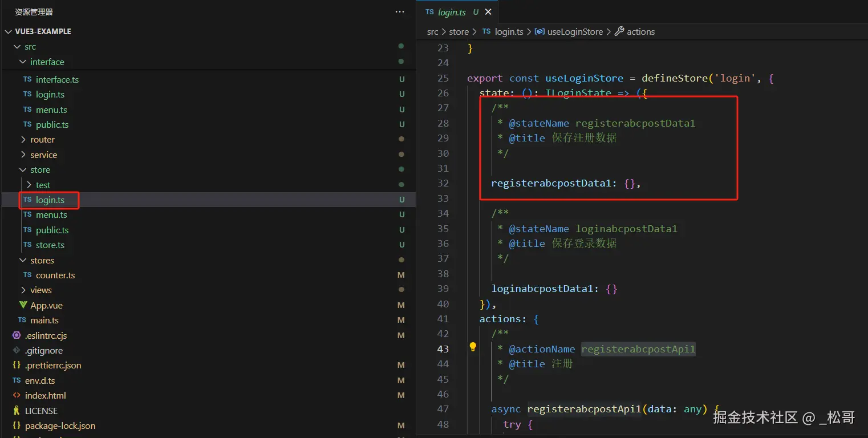Click the actions breadcrumb item
The height and width of the screenshot is (438, 868).
coord(640,32)
